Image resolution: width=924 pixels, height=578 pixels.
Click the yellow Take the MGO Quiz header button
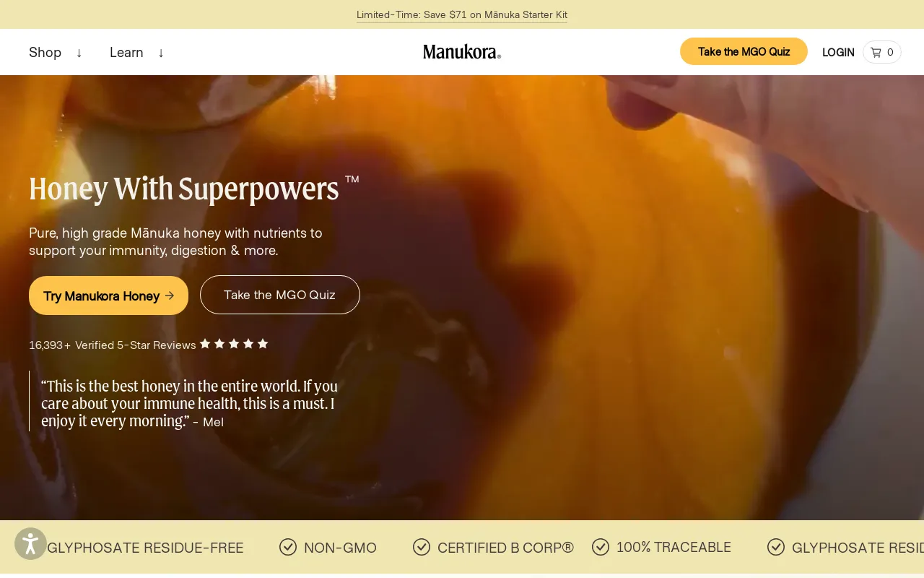point(744,51)
